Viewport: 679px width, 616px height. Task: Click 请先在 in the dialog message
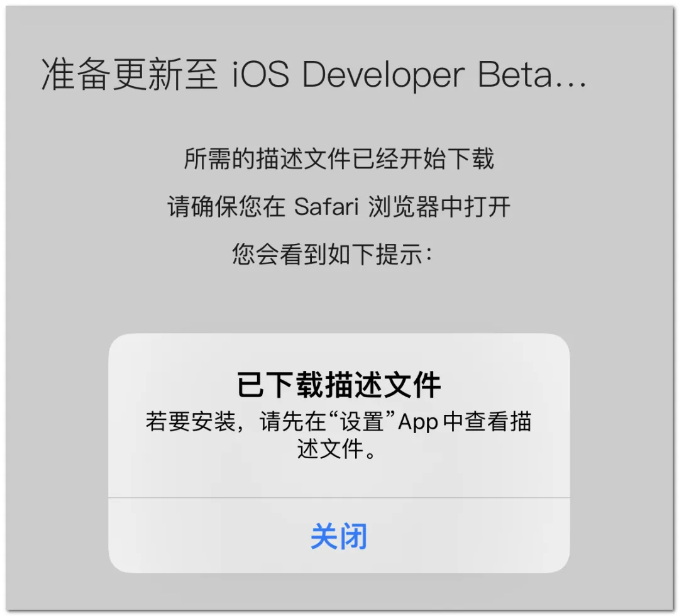293,421
